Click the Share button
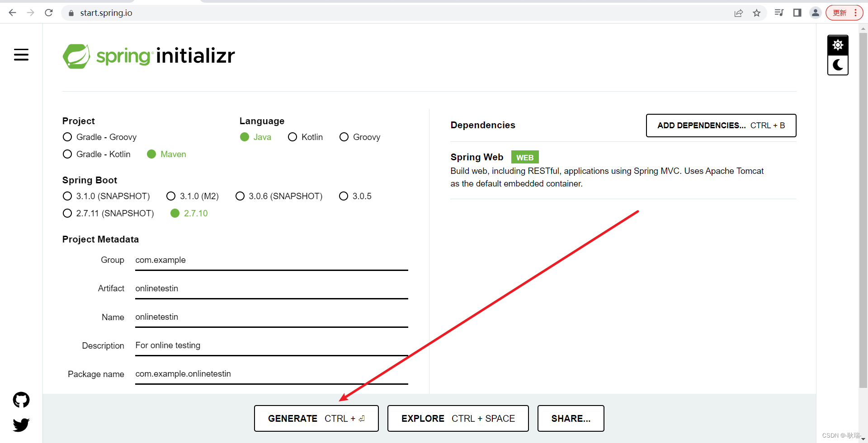The height and width of the screenshot is (443, 868). point(571,419)
